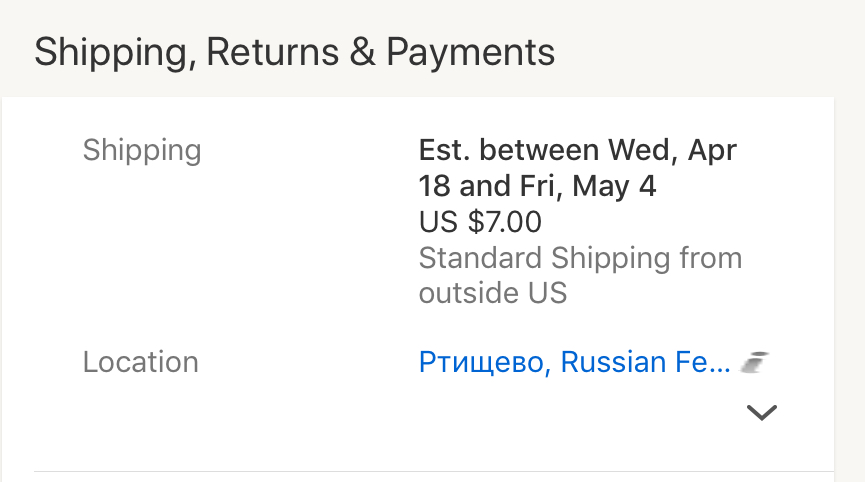
Task: Click the gray Shipping row label
Action: point(142,151)
